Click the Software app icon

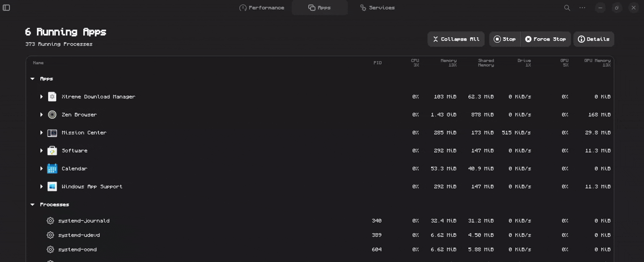coord(52,151)
